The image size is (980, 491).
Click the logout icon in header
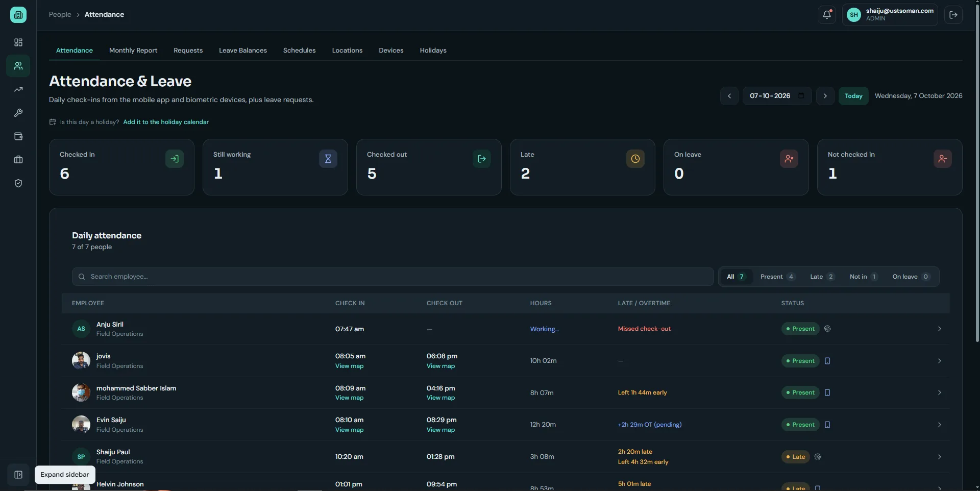coord(953,15)
